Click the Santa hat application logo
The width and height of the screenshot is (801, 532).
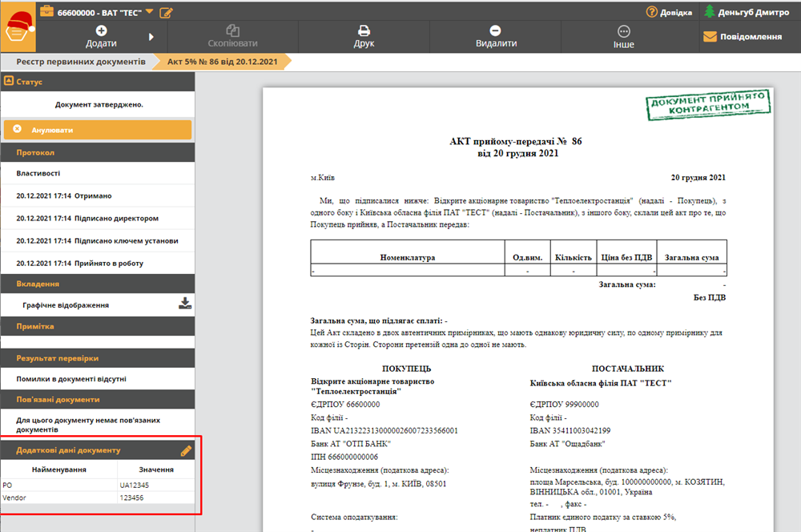[x=18, y=26]
